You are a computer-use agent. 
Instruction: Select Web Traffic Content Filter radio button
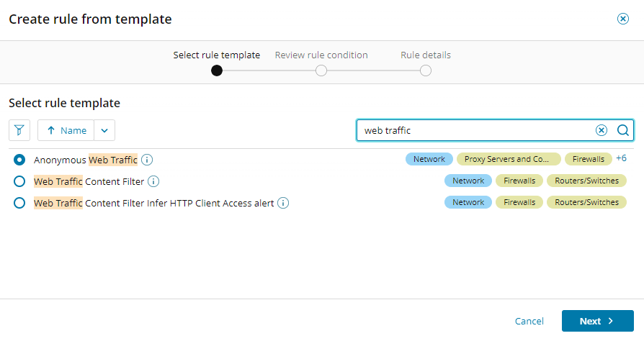pos(19,181)
